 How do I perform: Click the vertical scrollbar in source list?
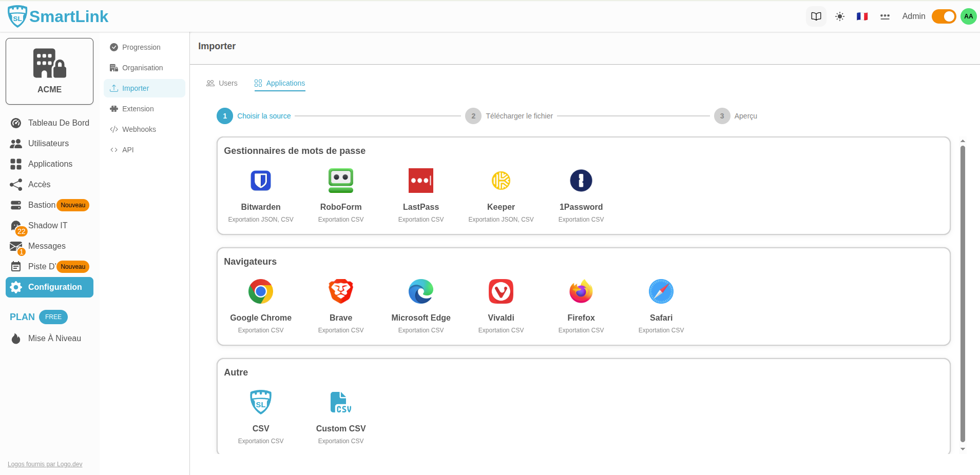click(x=963, y=292)
